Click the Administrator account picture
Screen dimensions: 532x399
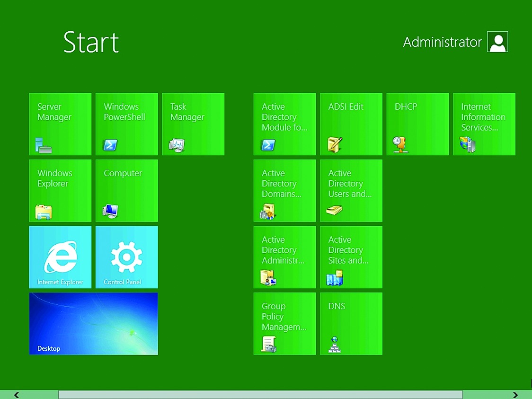(497, 42)
